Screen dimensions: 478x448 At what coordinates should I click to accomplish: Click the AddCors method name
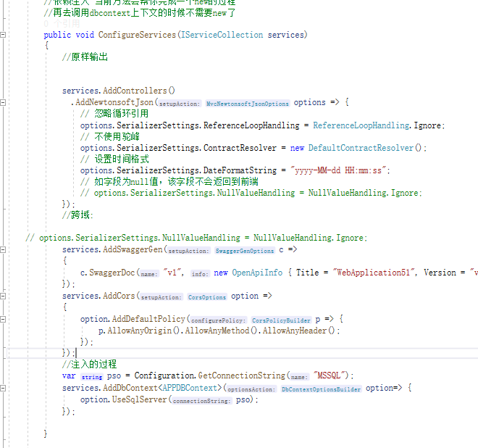pos(119,296)
